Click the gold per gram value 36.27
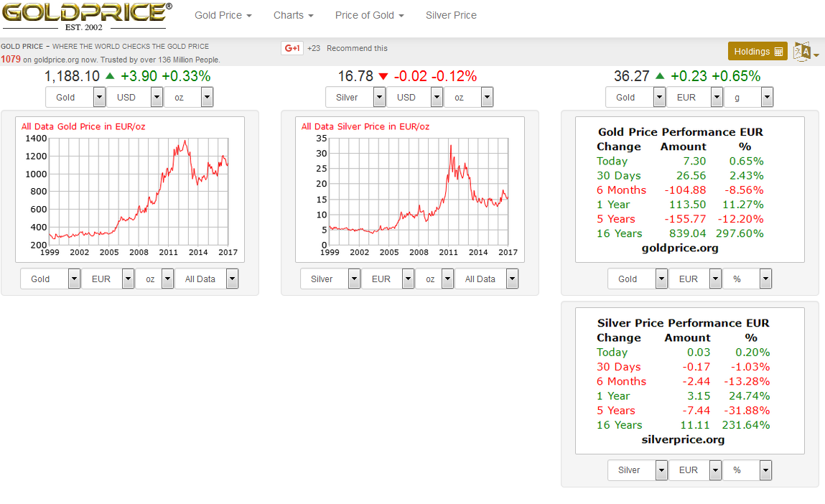The image size is (825, 504). tap(631, 76)
